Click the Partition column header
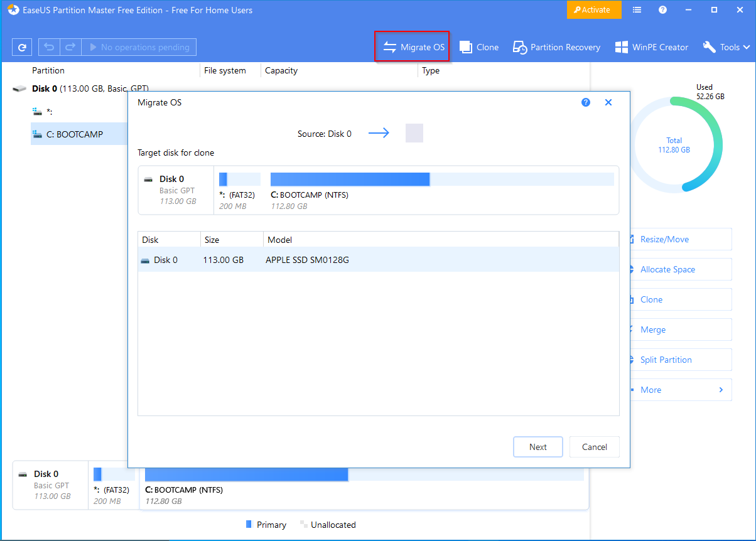Viewport: 756px width, 541px height. (48, 70)
